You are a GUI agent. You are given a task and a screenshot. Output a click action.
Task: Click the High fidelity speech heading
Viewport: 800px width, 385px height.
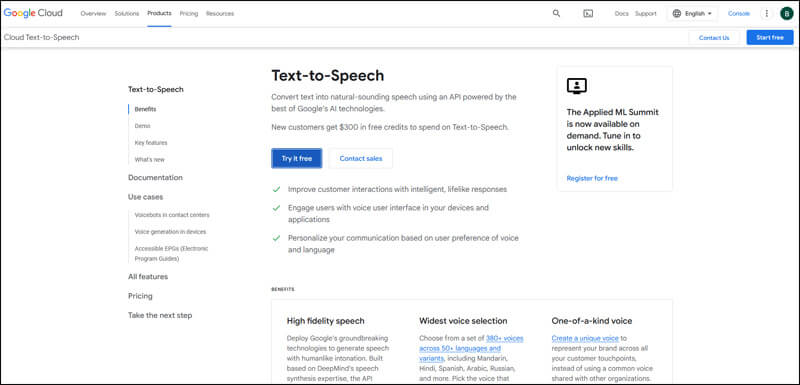[x=326, y=321]
